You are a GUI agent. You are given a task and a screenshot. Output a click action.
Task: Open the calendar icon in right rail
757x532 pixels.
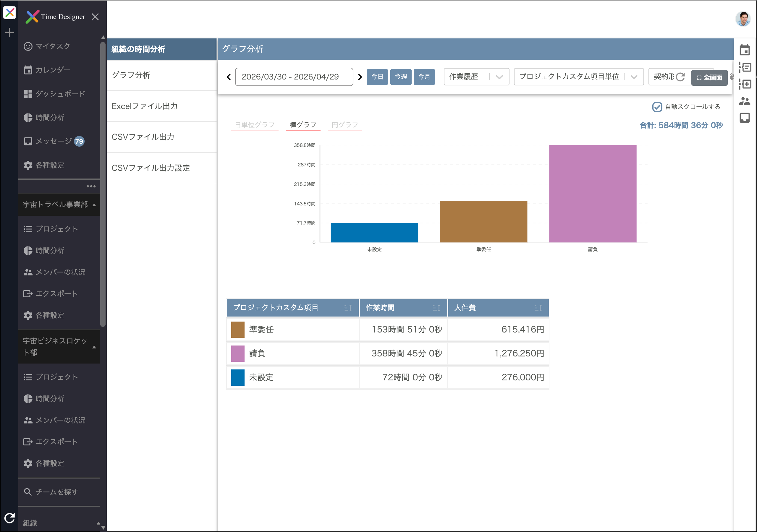coord(745,50)
